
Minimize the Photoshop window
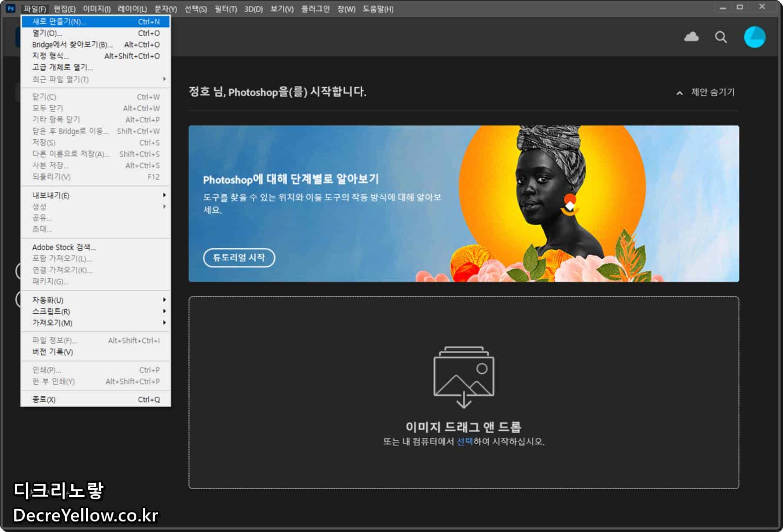[723, 7]
